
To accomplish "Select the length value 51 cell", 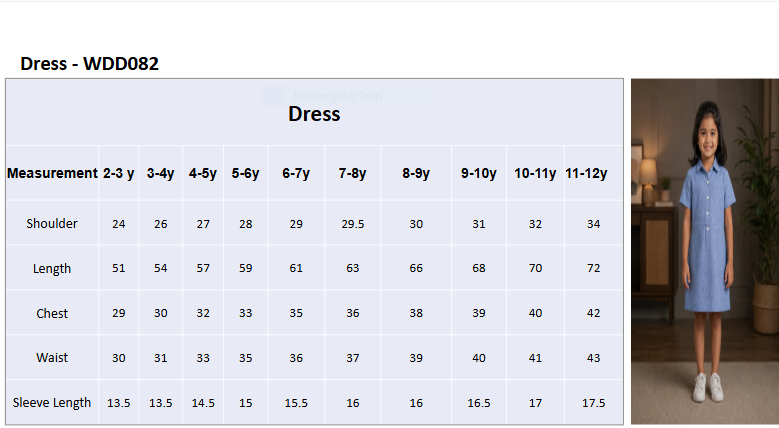I will point(119,268).
